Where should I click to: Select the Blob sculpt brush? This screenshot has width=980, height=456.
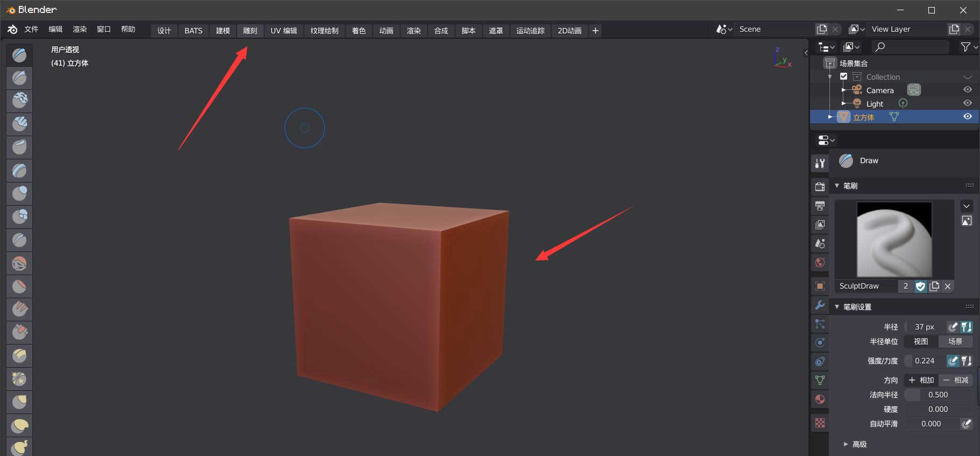click(19, 217)
